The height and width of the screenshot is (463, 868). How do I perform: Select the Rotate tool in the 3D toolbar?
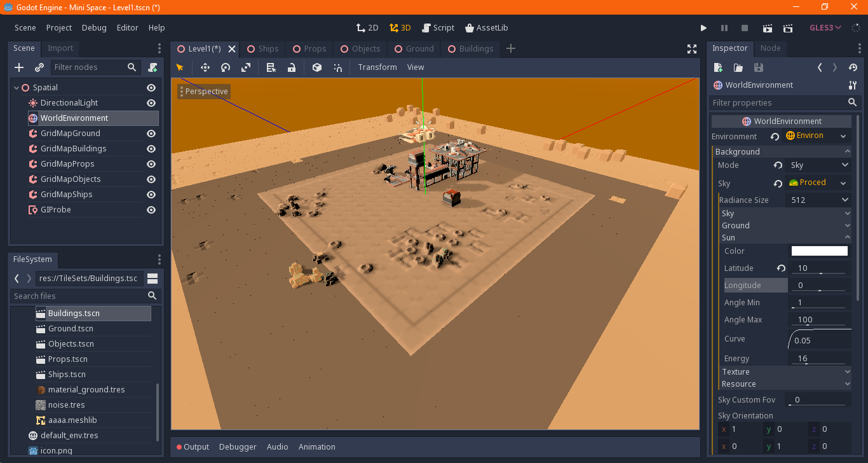(224, 67)
